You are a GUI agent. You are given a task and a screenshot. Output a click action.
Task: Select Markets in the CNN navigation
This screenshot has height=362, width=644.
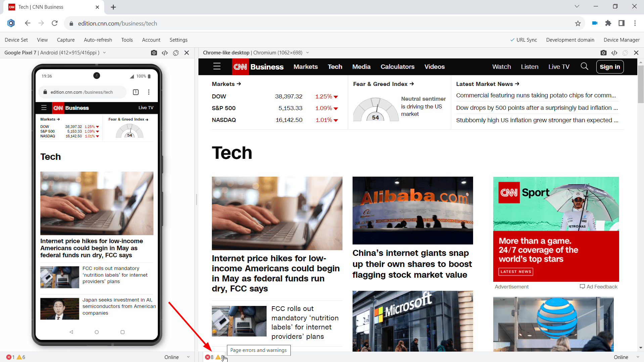click(x=305, y=66)
